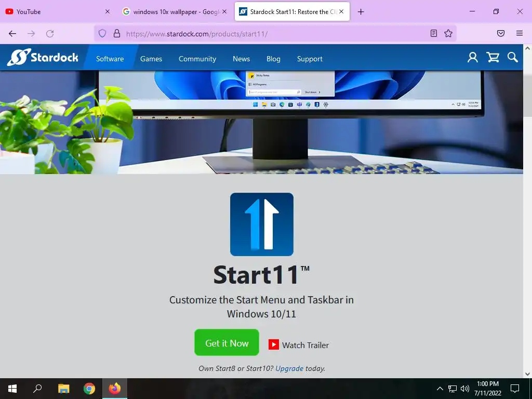
Task: Click the page scrollbar up arrow
Action: [x=528, y=48]
